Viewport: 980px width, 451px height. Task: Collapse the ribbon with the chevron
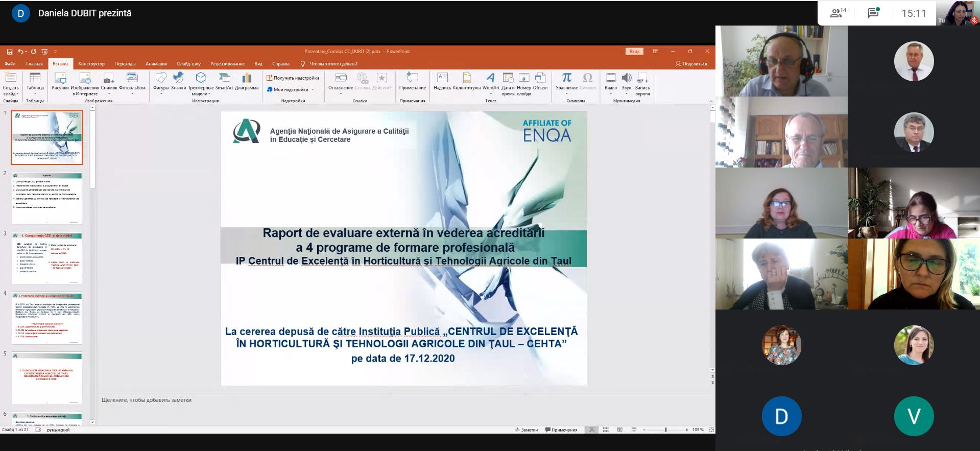point(711,101)
